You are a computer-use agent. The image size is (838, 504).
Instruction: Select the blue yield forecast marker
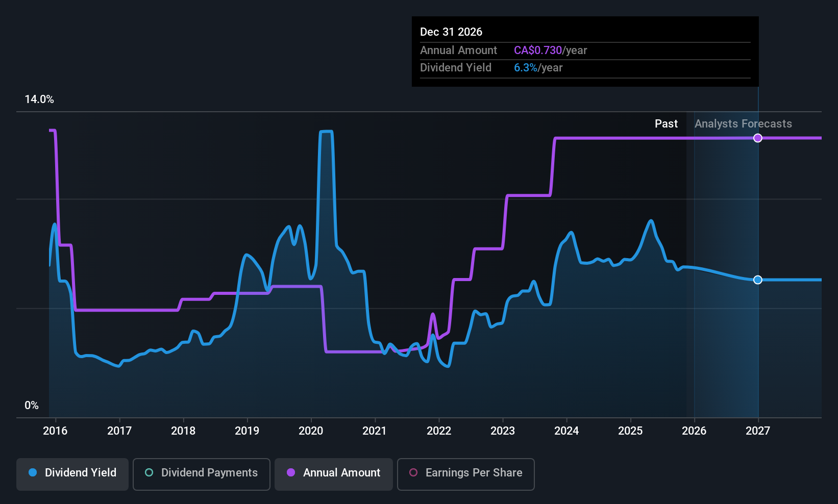(x=757, y=280)
